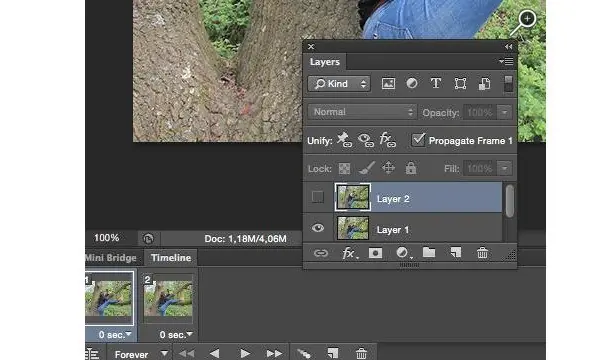Delete the selected timeline frame

(361, 354)
